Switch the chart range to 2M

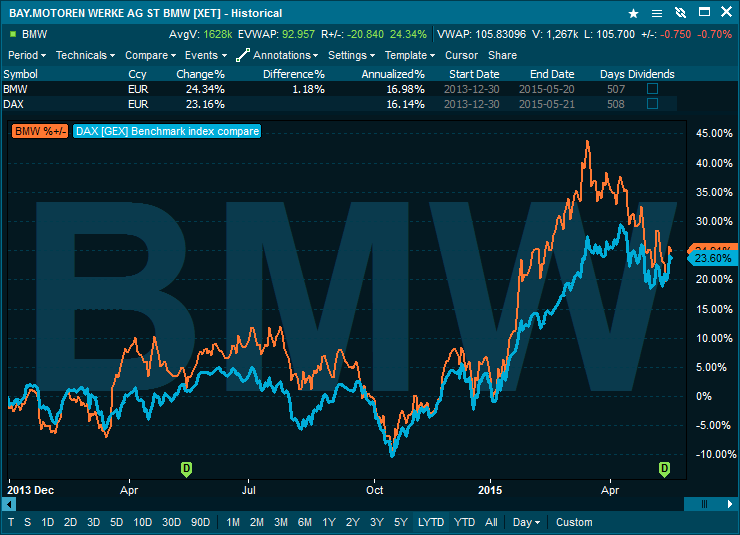point(257,522)
